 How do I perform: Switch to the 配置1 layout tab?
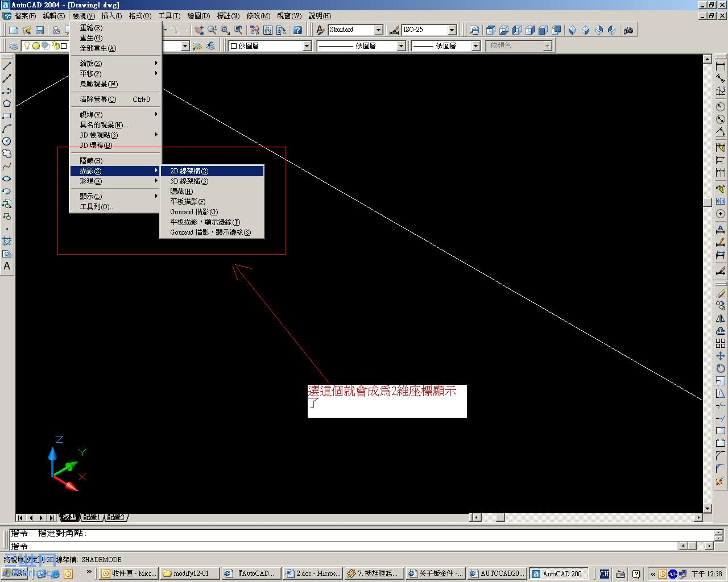(x=91, y=517)
